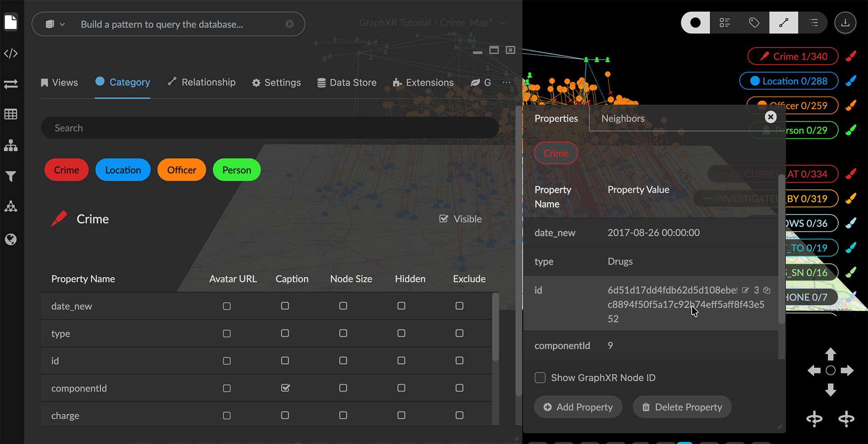The height and width of the screenshot is (444, 868).
Task: Enable Show GraphXR Node ID checkbox
Action: tap(540, 378)
